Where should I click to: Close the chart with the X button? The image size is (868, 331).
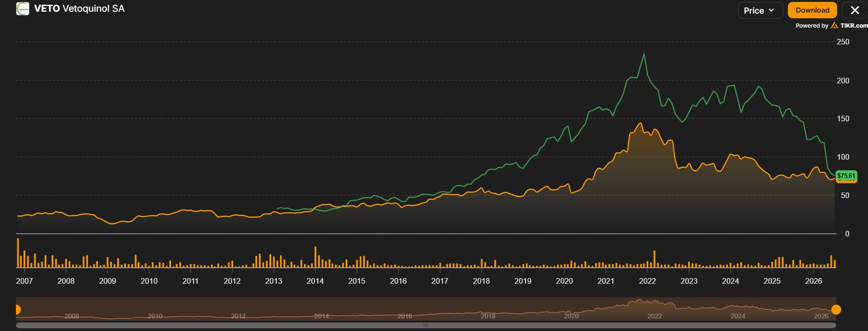[x=855, y=10]
